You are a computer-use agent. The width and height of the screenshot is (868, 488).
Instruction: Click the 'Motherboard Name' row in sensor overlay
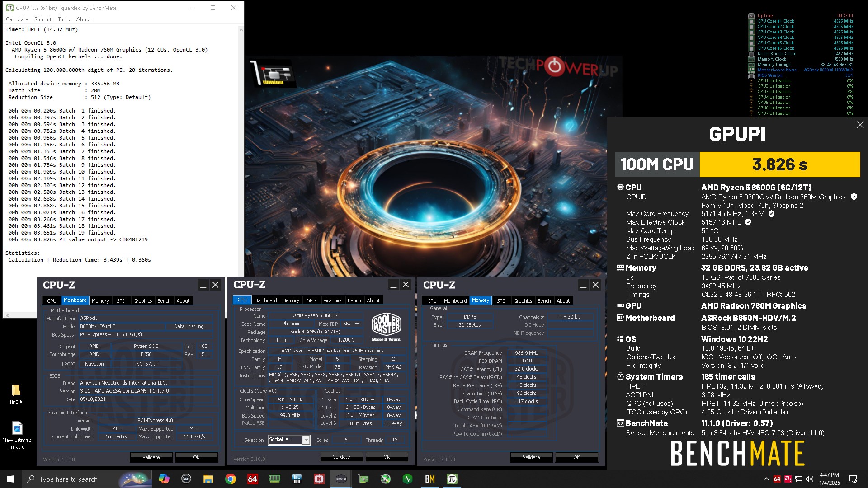[x=801, y=70]
